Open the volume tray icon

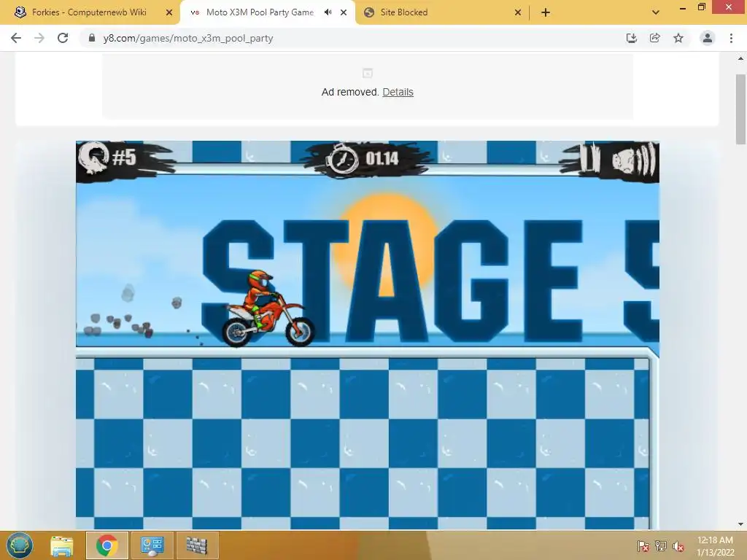click(678, 546)
